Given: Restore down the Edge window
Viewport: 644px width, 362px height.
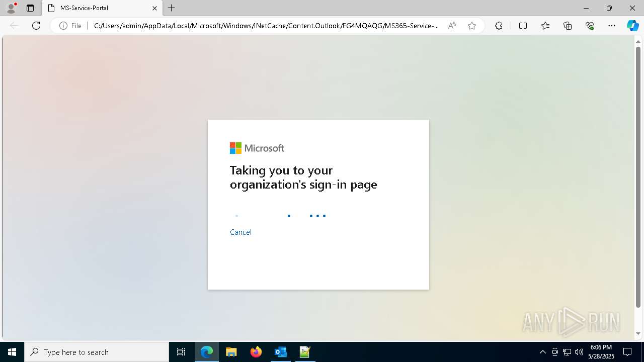Looking at the screenshot, I should [609, 8].
